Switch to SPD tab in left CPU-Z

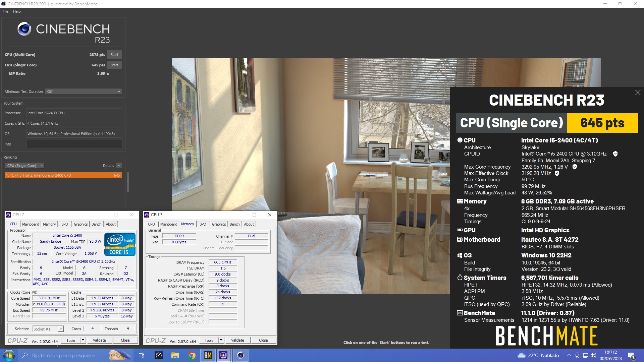[x=65, y=224]
